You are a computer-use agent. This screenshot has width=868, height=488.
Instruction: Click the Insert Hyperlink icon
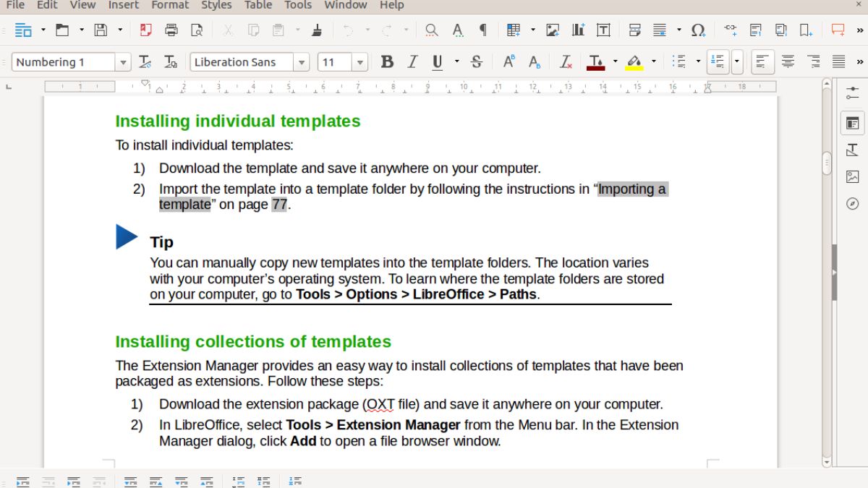(731, 30)
